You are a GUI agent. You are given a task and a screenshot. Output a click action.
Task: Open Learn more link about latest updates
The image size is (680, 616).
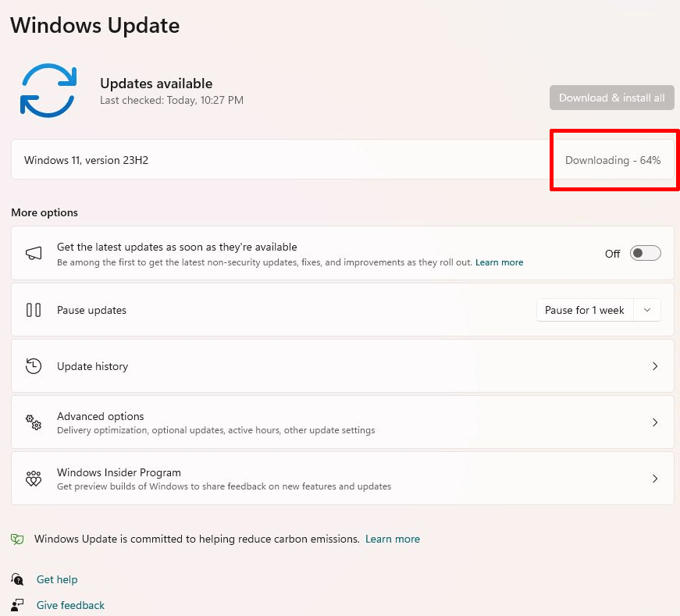click(x=499, y=262)
